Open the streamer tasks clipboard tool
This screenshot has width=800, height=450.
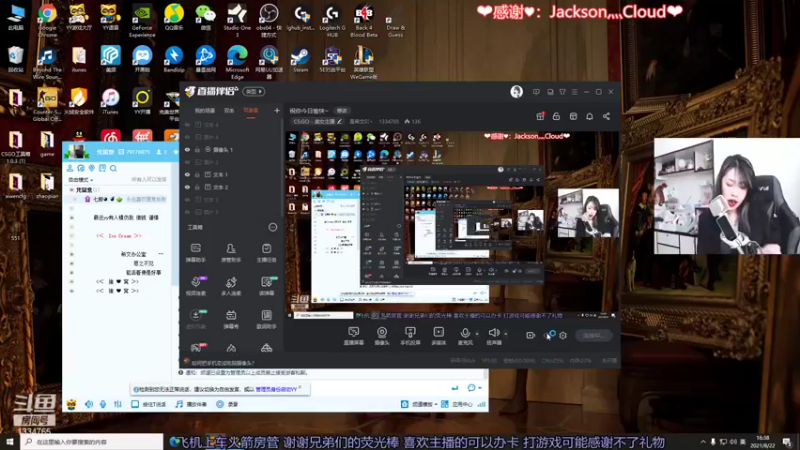[x=266, y=253]
